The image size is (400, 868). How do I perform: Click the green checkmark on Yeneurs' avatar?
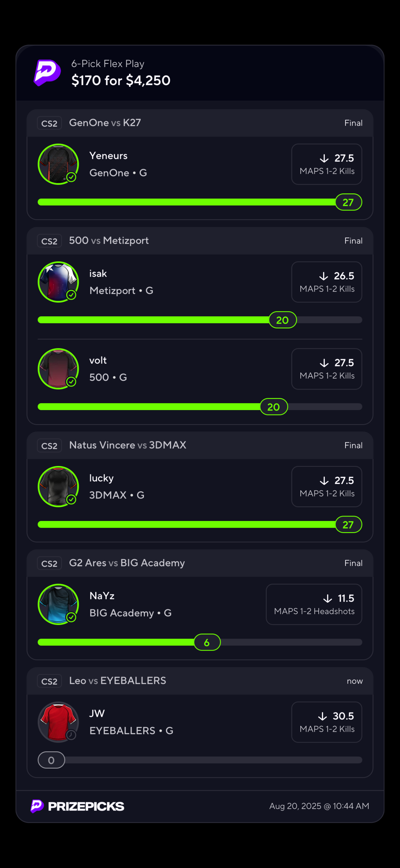71,177
